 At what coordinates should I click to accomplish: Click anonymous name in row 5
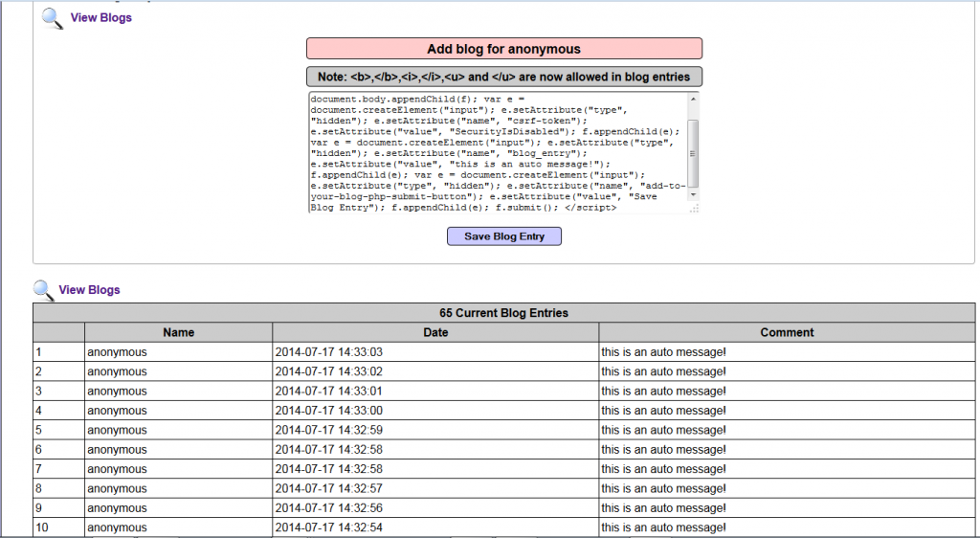[117, 430]
